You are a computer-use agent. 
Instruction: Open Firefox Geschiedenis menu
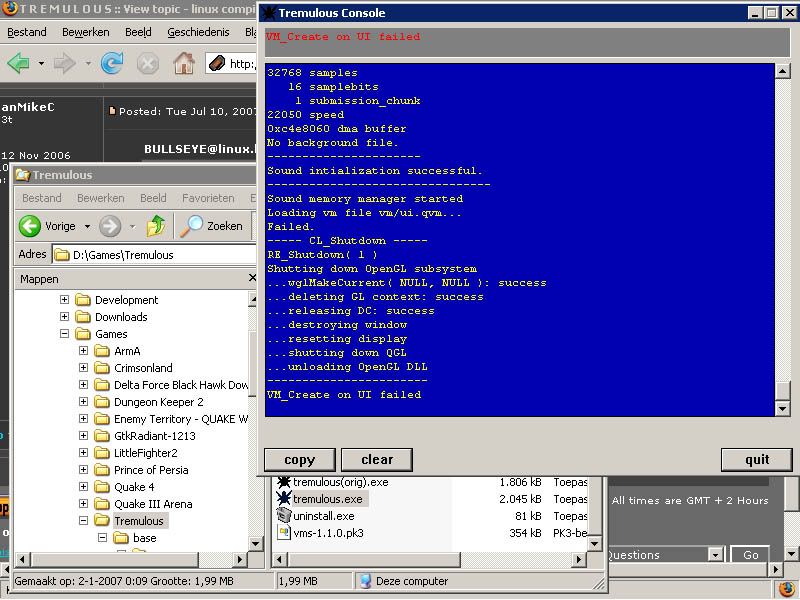[198, 32]
